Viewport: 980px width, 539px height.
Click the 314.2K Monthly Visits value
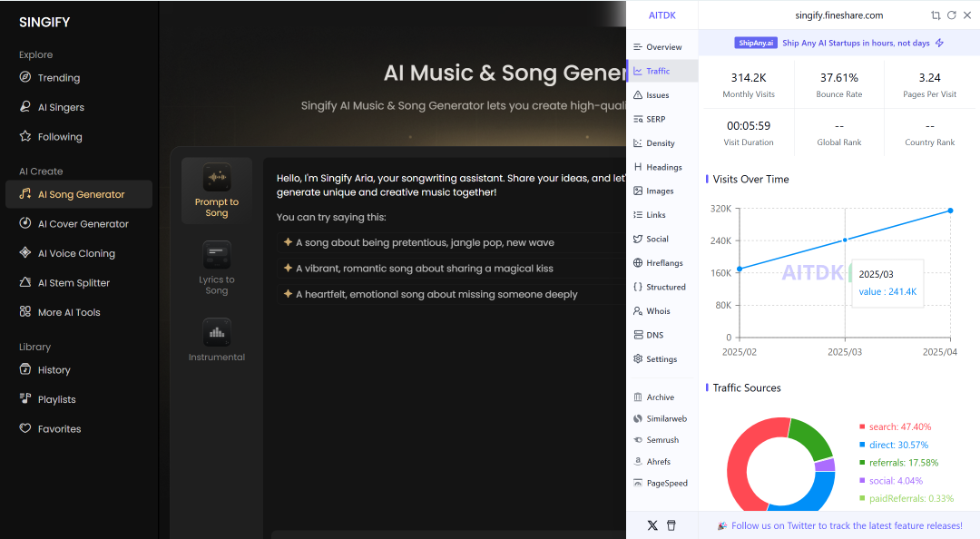tap(749, 77)
